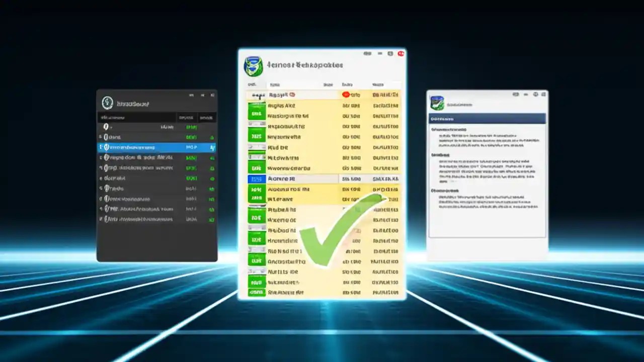Toggle the green status indicator on the second dark-panel row

(x=211, y=137)
